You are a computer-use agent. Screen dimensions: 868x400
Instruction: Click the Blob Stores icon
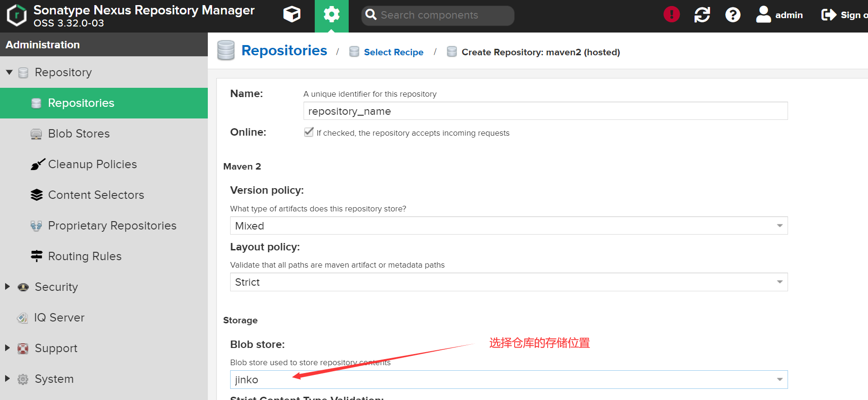36,134
